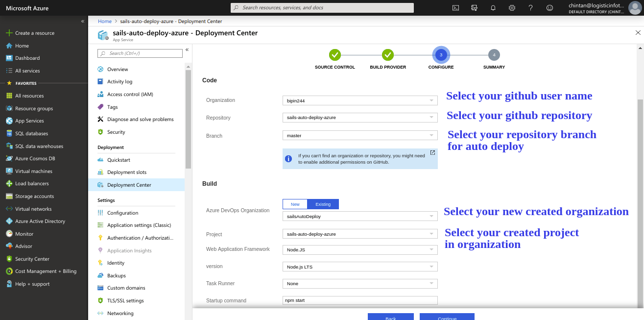
Task: Expand the Task Runner dropdown
Action: (x=360, y=284)
